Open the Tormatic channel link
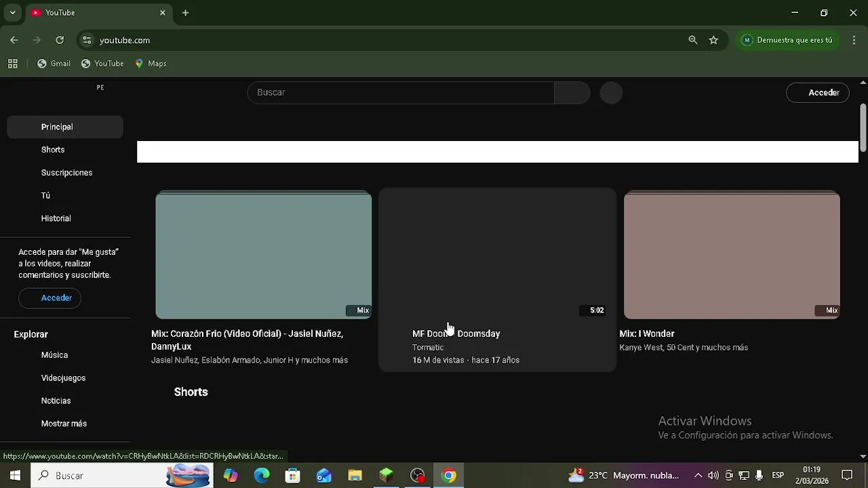The width and height of the screenshot is (868, 488). point(428,348)
